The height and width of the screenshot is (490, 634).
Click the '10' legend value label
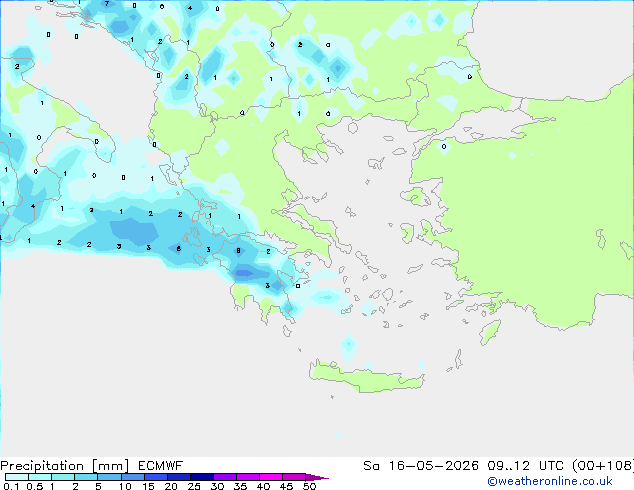click(x=125, y=486)
